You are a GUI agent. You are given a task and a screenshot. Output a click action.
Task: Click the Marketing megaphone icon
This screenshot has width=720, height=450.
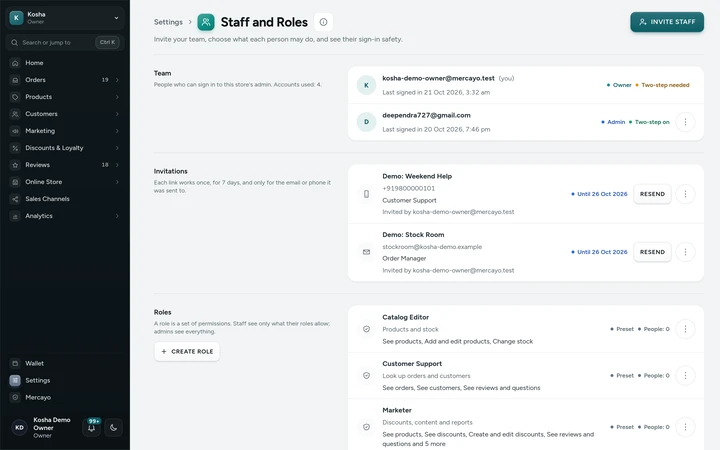[x=15, y=131]
